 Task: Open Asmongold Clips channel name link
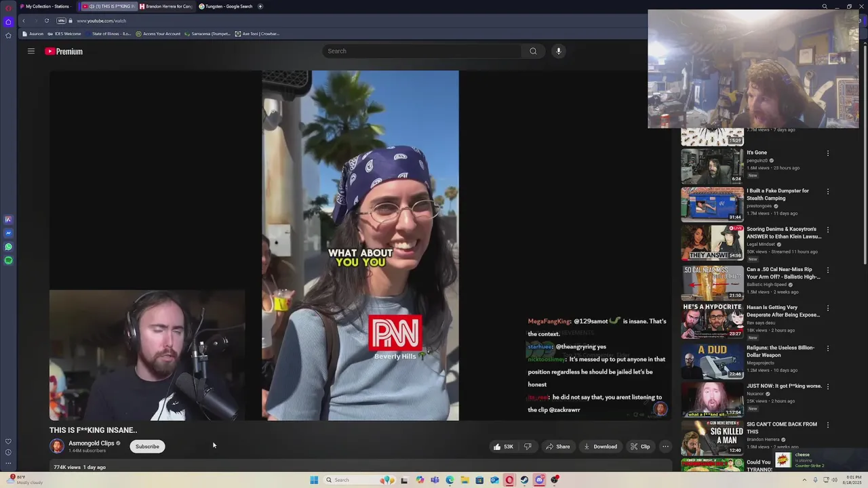(x=92, y=443)
